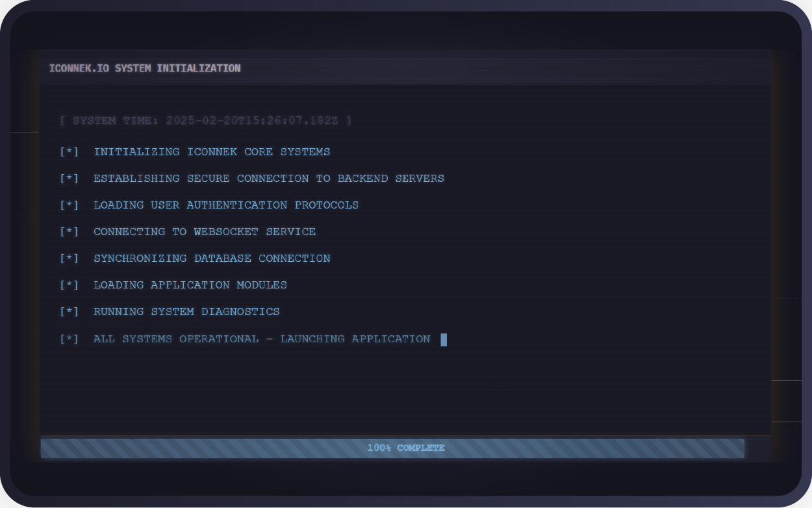Image resolution: width=812 pixels, height=508 pixels.
Task: Click the [*] marker beside Connecting to Websocket Service
Action: pos(69,232)
